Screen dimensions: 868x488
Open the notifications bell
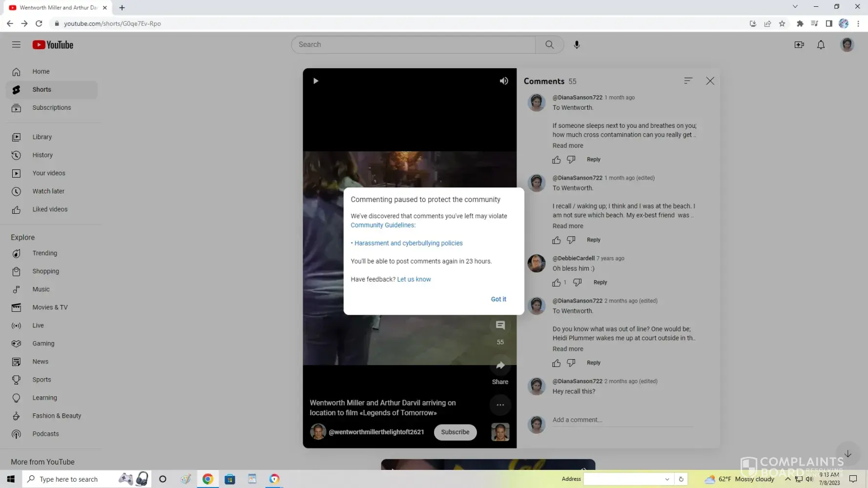pyautogui.click(x=821, y=45)
